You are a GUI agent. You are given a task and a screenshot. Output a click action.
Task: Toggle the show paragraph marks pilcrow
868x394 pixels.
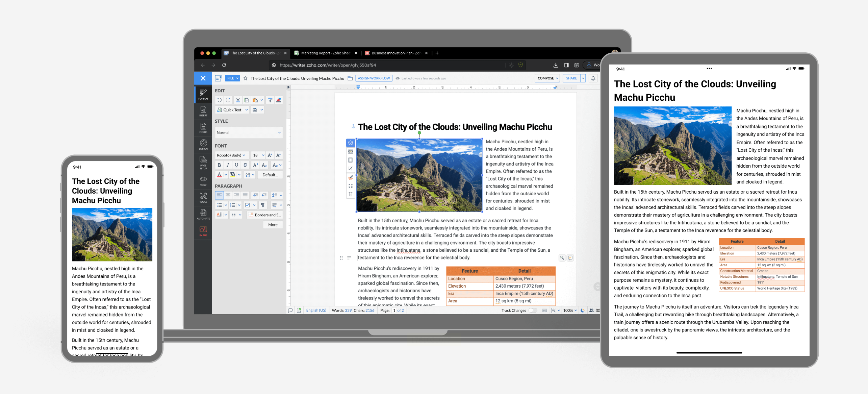[262, 205]
